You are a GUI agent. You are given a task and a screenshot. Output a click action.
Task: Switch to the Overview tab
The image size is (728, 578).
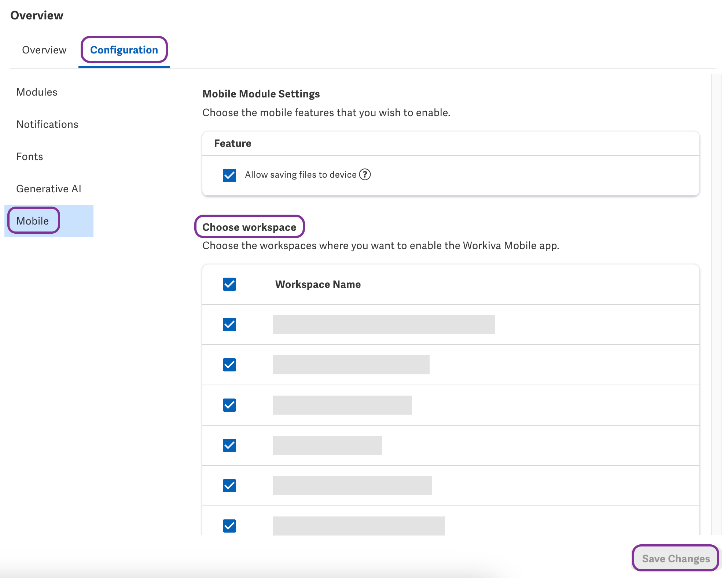[x=44, y=50]
